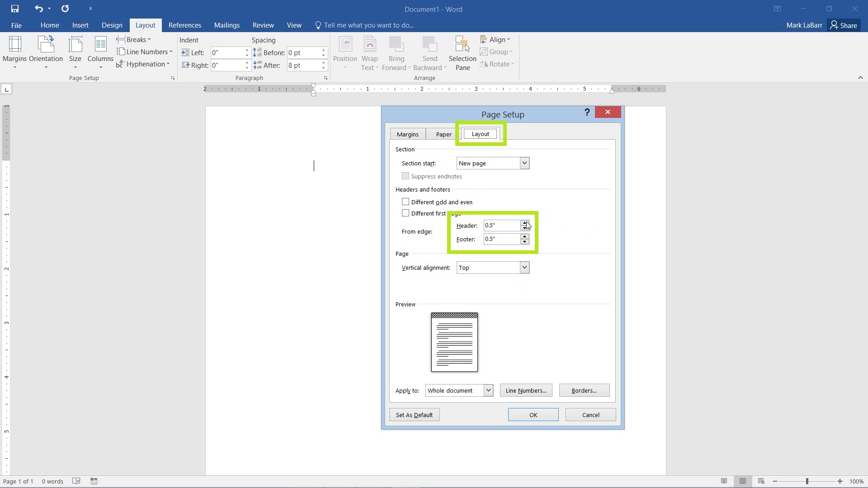Expand Vertical alignment dropdown
This screenshot has height=488, width=868.
click(524, 267)
